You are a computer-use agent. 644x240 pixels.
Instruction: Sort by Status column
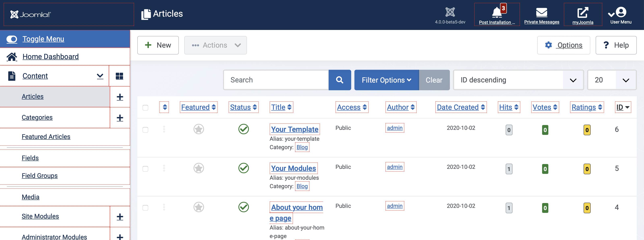point(243,107)
